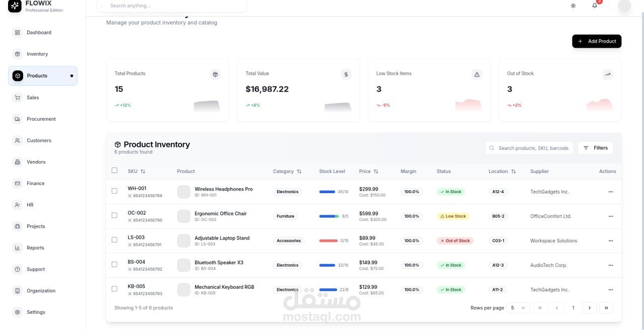Sort by Category column arrows
Screen dimensions: 644x330
pyautogui.click(x=299, y=172)
